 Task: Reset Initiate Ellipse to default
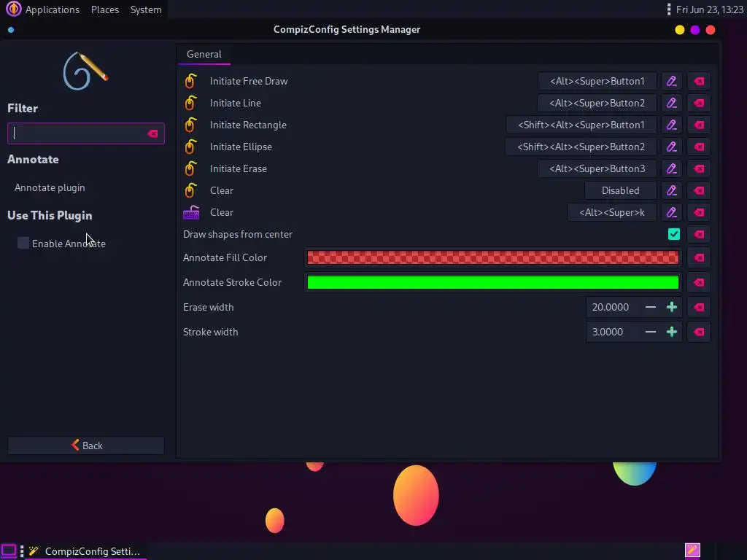point(699,147)
